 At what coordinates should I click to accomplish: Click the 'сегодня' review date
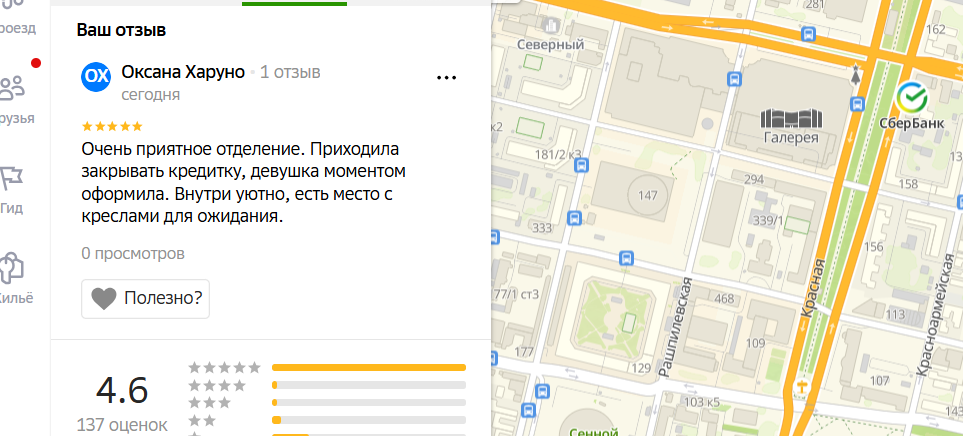tap(150, 95)
